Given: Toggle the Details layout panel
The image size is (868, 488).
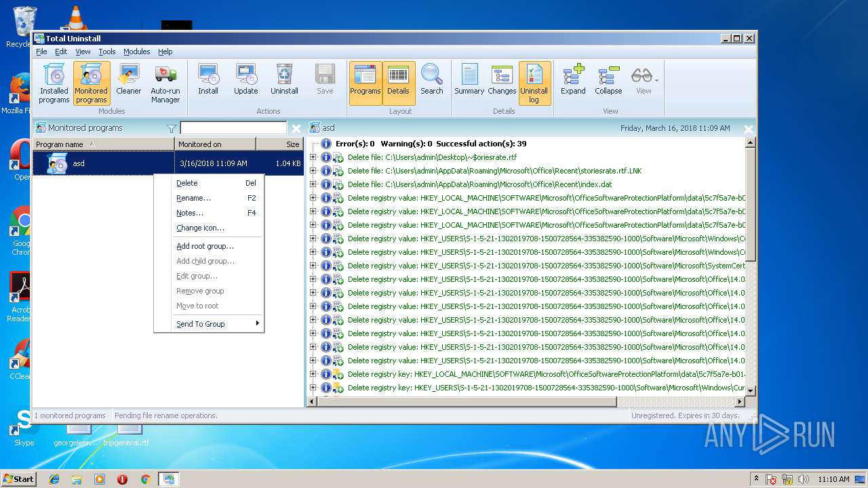Looking at the screenshot, I should click(398, 83).
